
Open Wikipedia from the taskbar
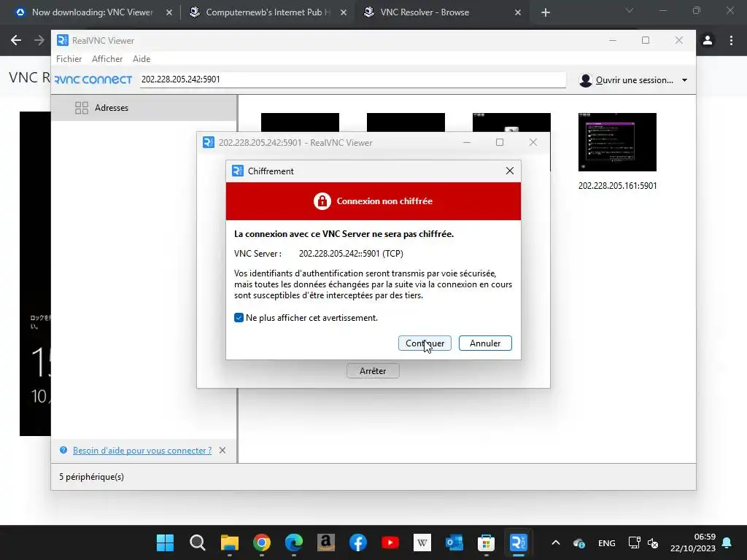pos(422,542)
